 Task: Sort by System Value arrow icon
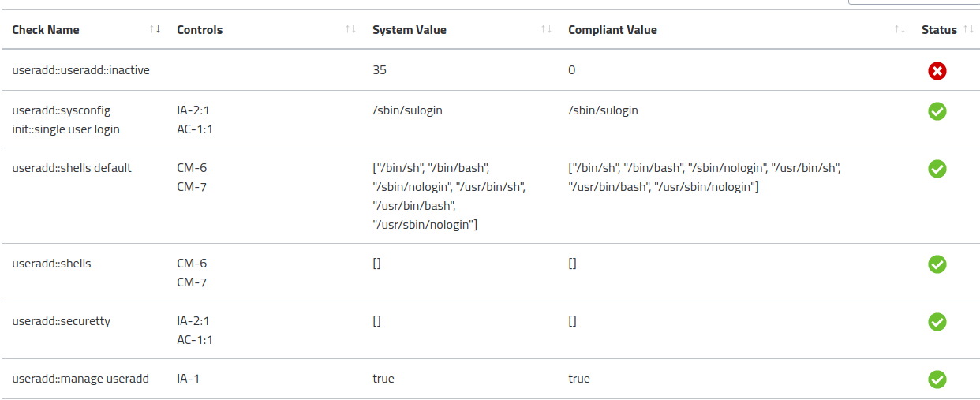pyautogui.click(x=546, y=29)
